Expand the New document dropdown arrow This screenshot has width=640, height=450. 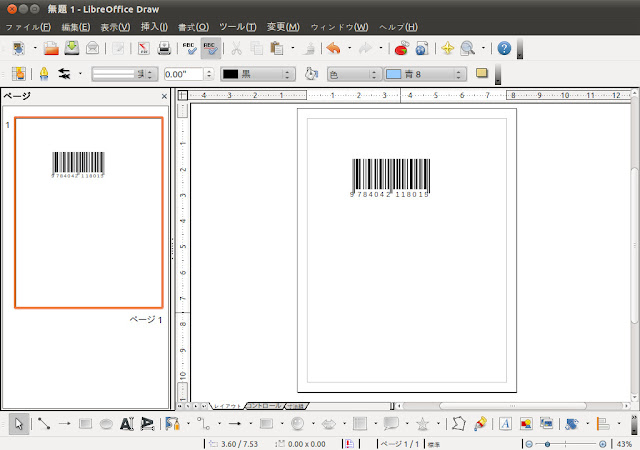(x=35, y=48)
